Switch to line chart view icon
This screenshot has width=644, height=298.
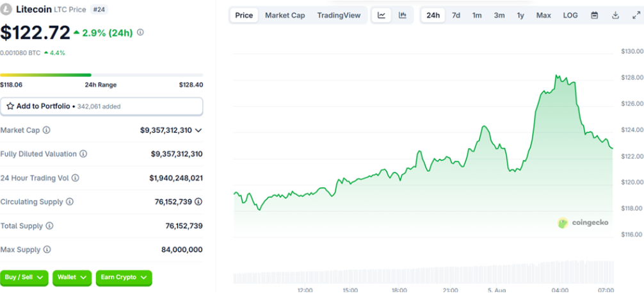click(382, 15)
